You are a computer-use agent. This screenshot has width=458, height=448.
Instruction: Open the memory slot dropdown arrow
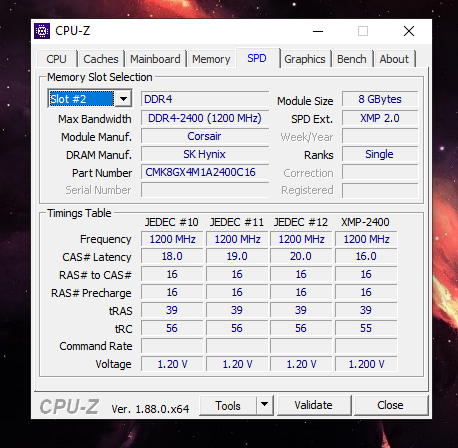pos(123,99)
